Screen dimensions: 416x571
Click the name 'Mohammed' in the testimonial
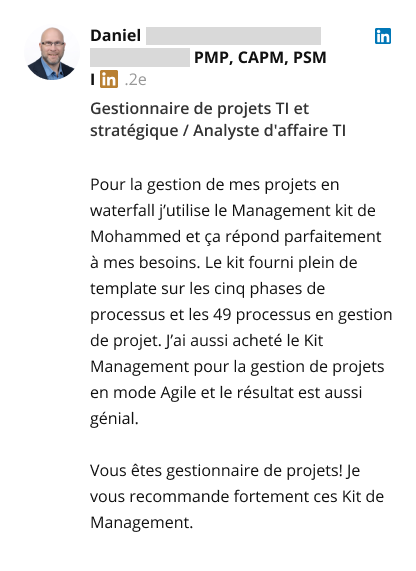click(x=136, y=237)
